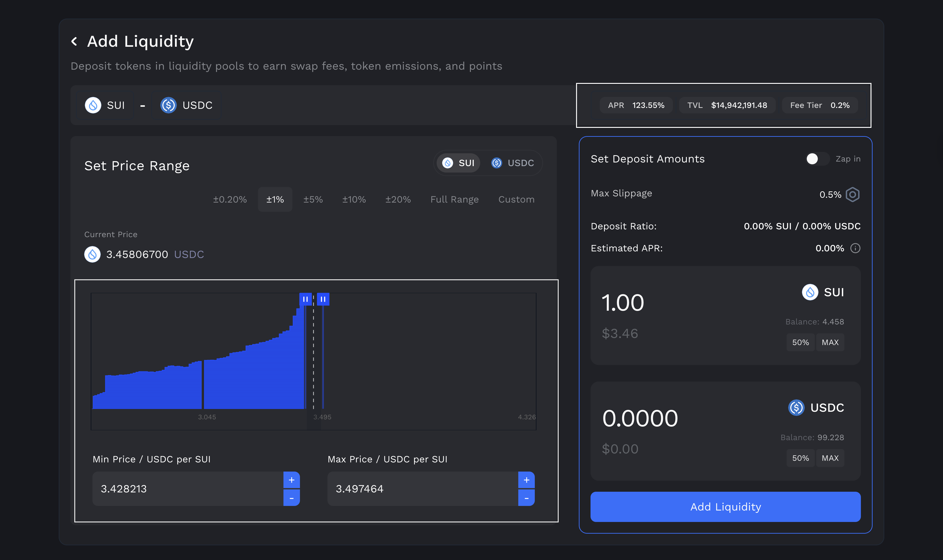Click the right max price range handle

click(323, 299)
